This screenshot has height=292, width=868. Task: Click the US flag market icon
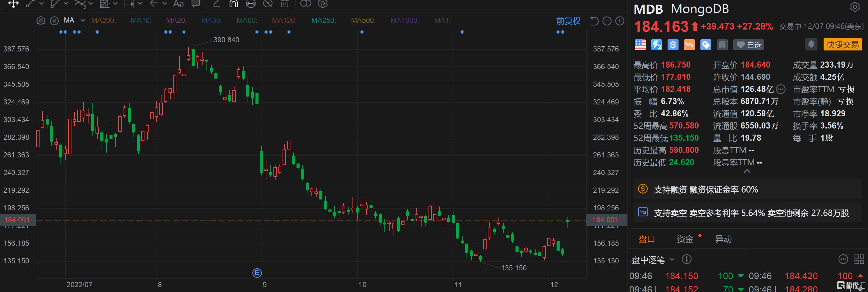click(x=640, y=45)
